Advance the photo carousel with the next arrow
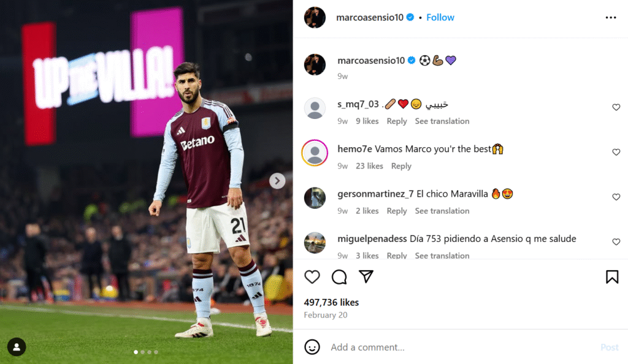Screen dimensions: 628x364 point(277,181)
